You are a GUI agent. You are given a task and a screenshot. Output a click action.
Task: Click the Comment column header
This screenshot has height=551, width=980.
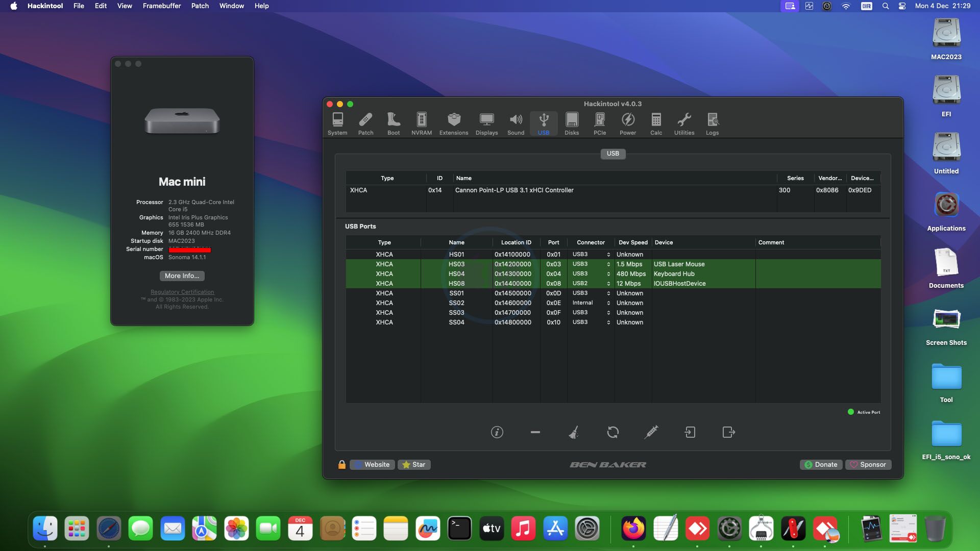click(x=818, y=242)
